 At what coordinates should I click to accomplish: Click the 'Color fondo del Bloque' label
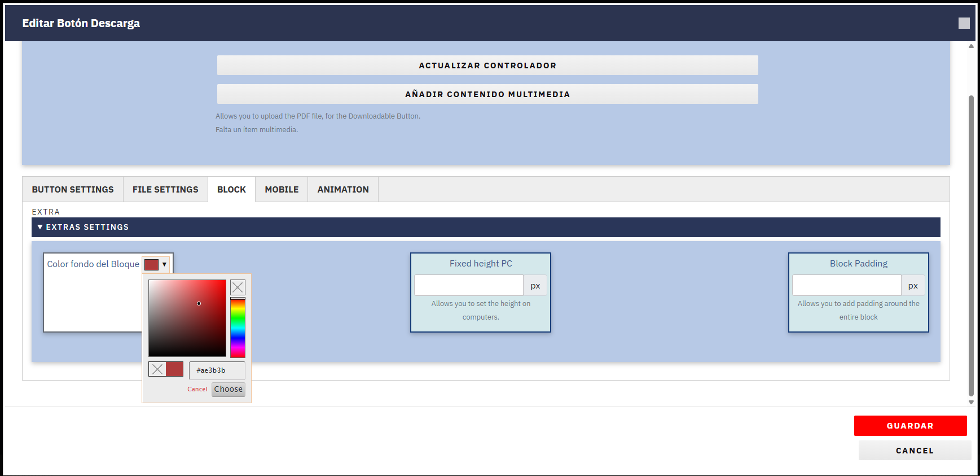[93, 264]
